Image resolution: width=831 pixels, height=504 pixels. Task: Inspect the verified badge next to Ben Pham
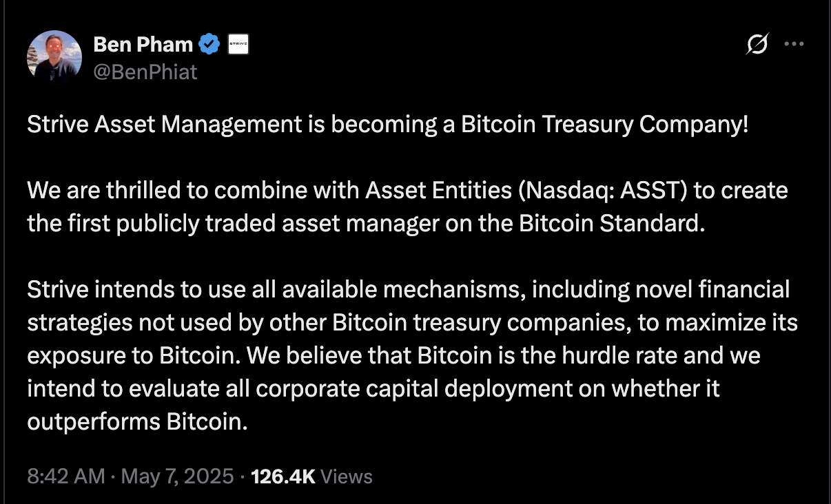[x=210, y=43]
